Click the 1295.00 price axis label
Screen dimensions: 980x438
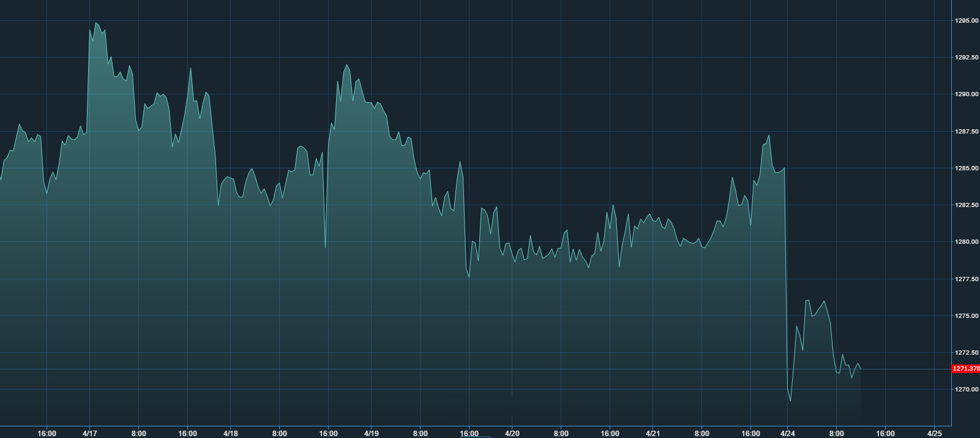coord(967,21)
